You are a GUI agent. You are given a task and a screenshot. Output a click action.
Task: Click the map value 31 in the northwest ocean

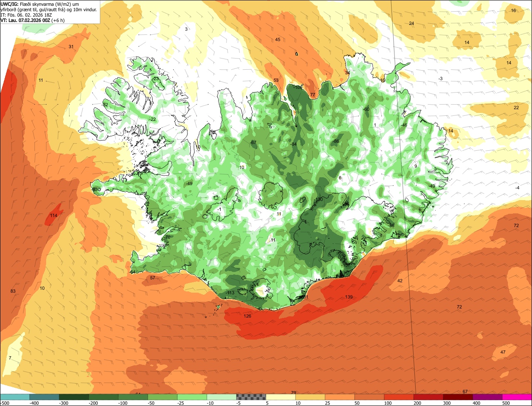tap(71, 46)
